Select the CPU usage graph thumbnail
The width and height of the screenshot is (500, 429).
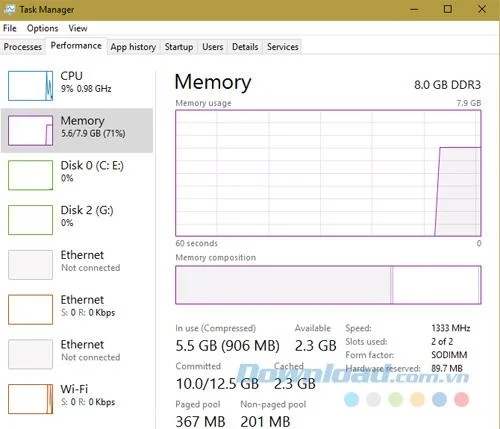click(x=30, y=86)
